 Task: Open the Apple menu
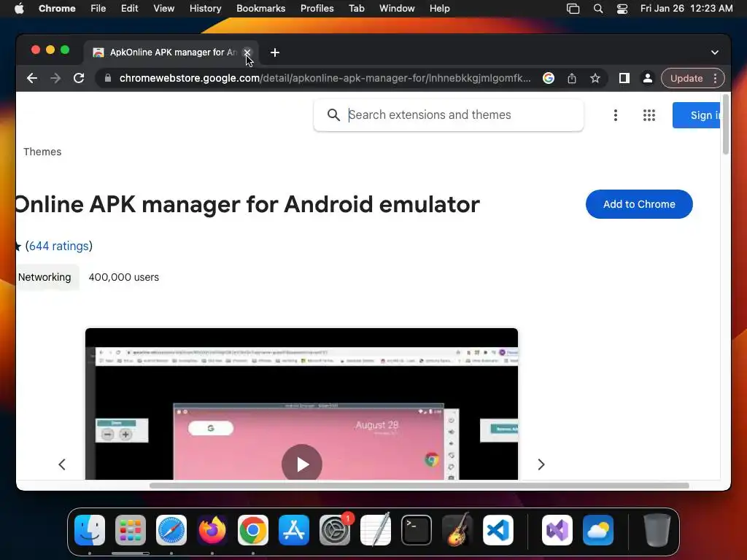19,9
